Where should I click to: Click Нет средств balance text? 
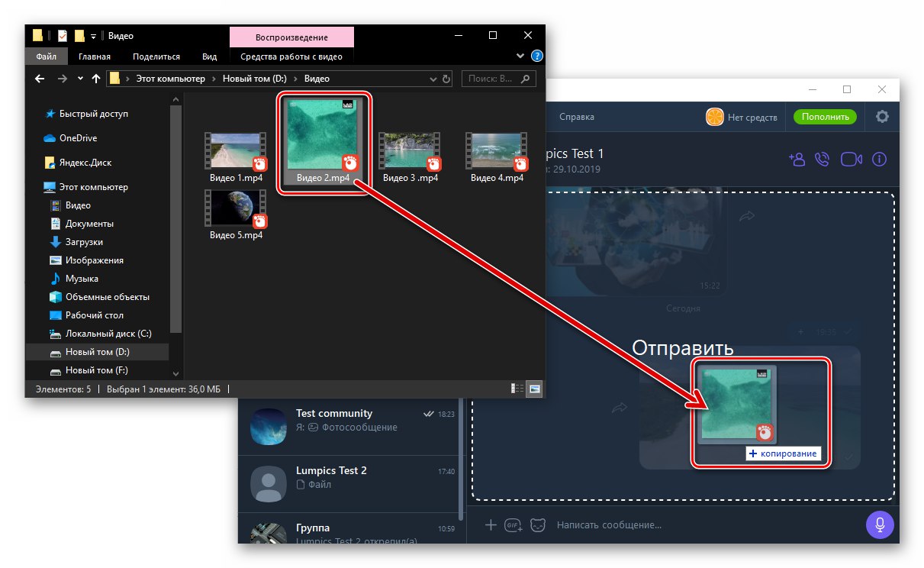click(x=752, y=117)
